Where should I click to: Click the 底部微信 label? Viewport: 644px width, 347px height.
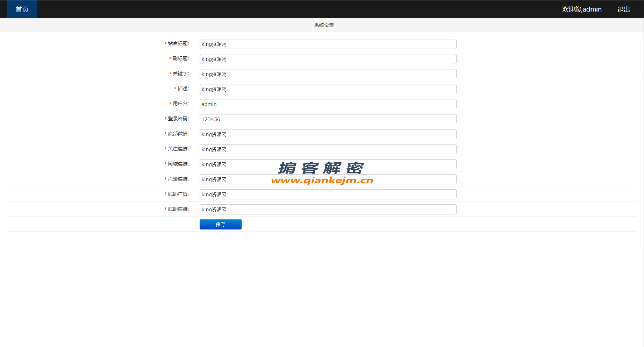(178, 134)
